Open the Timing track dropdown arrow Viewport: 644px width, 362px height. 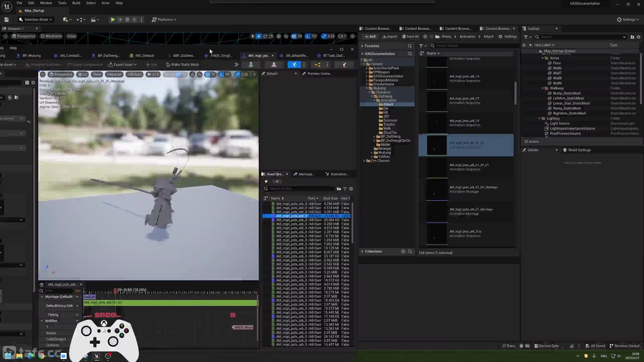pyautogui.click(x=77, y=315)
